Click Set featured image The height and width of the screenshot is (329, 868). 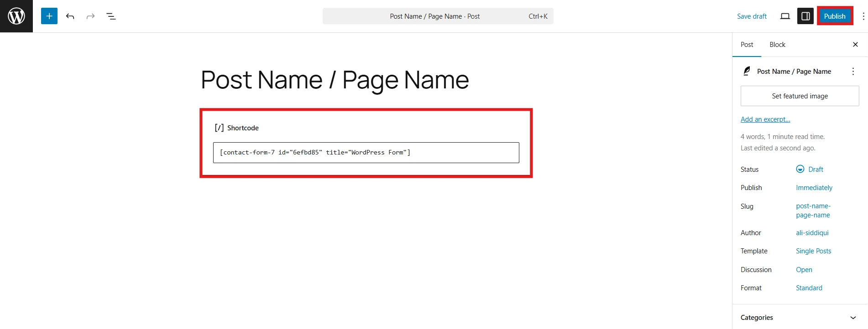click(800, 96)
